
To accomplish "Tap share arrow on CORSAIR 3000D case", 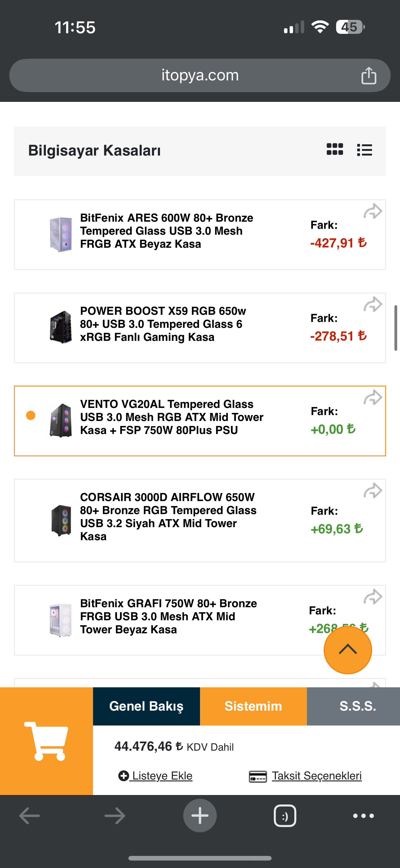I will pos(373,491).
